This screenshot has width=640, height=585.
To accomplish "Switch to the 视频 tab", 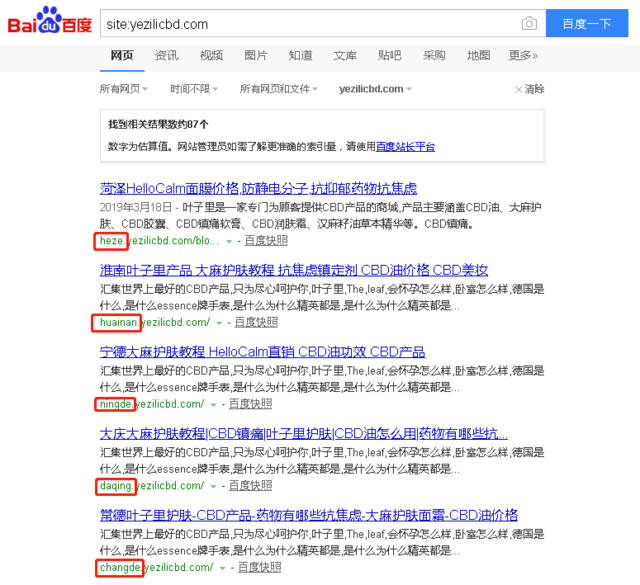I will point(211,55).
